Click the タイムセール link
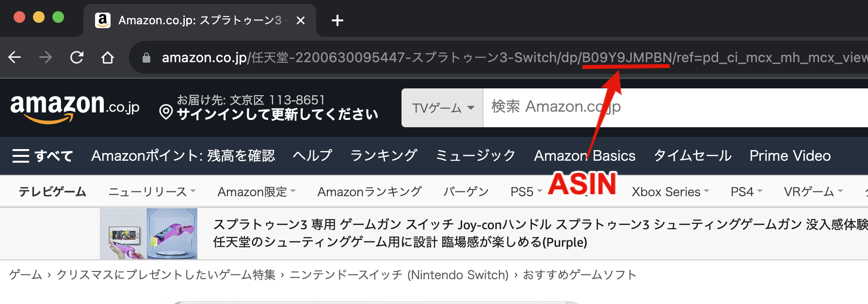 (692, 155)
